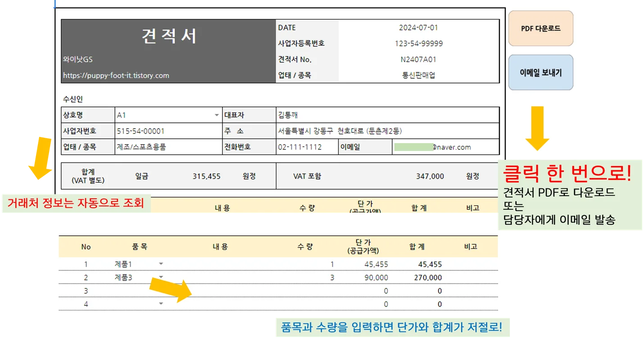Click the 일금 label

142,176
